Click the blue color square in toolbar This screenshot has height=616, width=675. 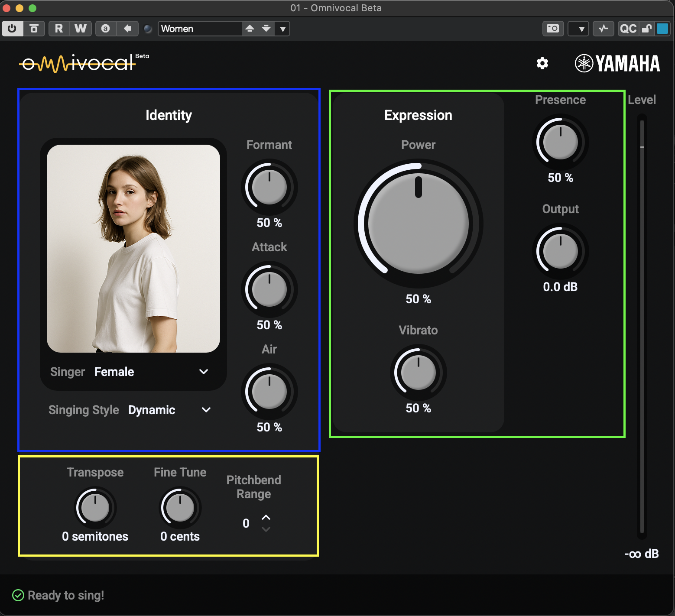[662, 29]
